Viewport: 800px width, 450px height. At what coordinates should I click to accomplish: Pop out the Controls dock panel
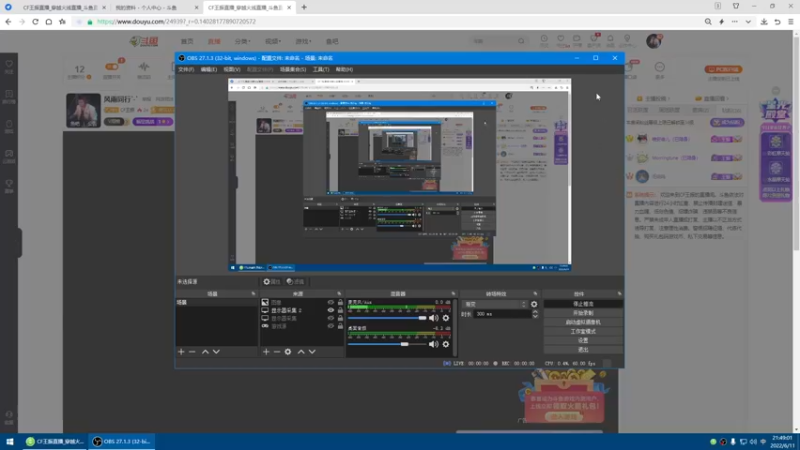pyautogui.click(x=619, y=294)
